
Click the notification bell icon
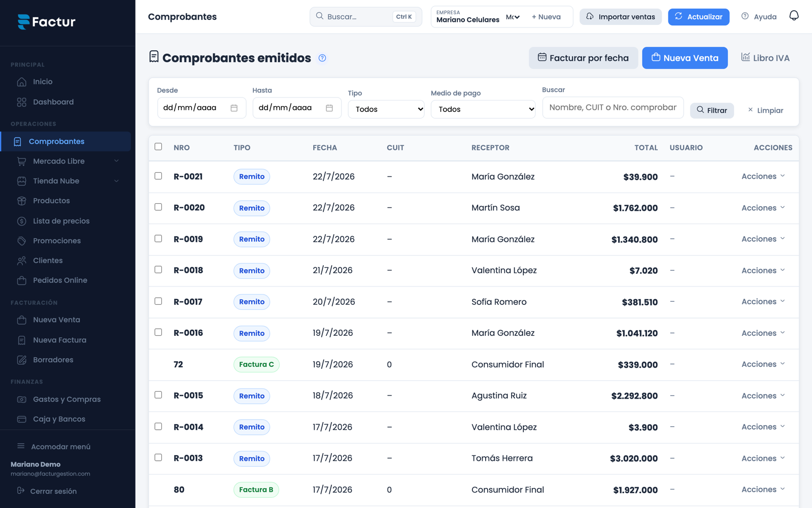point(794,16)
